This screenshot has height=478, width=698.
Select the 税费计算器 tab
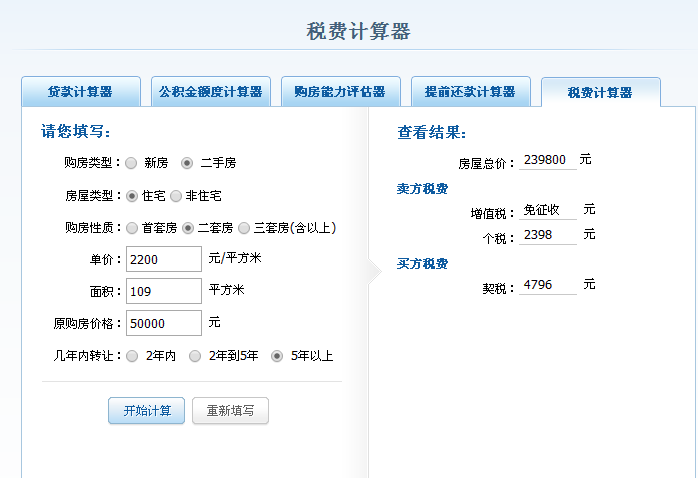point(600,93)
